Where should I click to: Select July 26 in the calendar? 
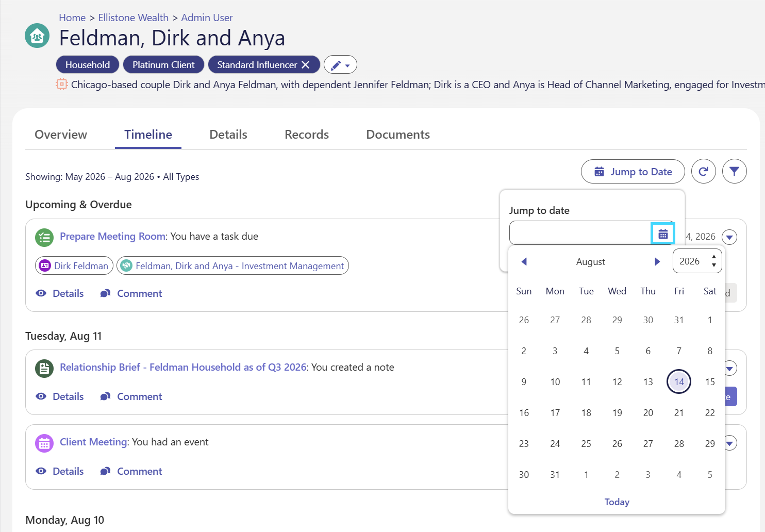pos(524,320)
